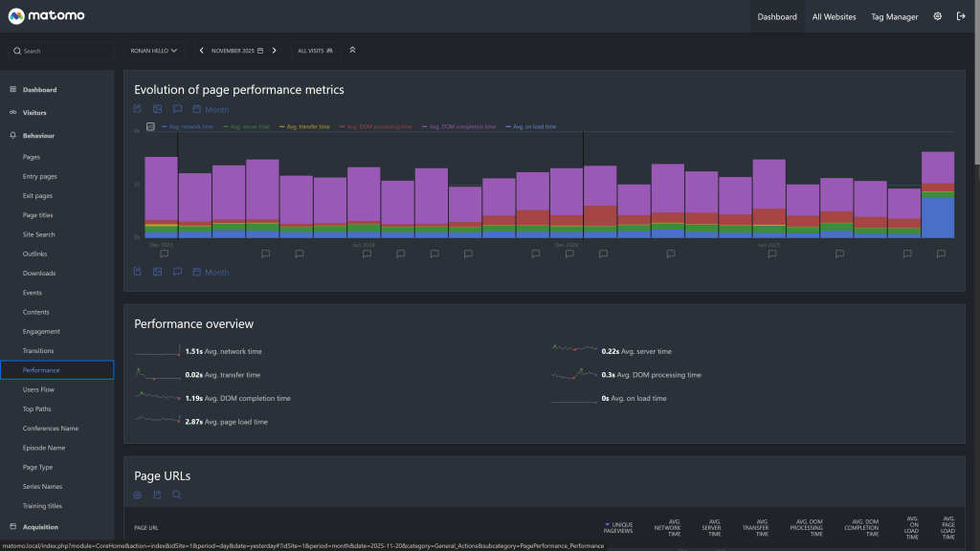This screenshot has height=551, width=980.
Task: Open the ALL VISITS segment selector
Action: [316, 50]
